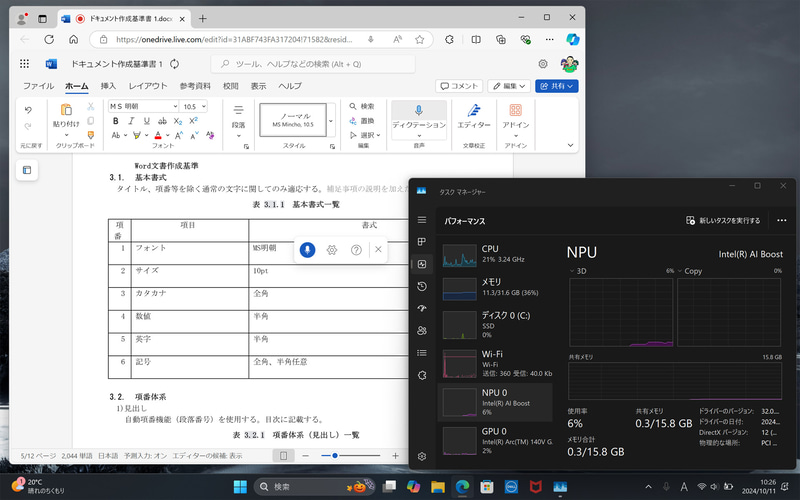The width and height of the screenshot is (800, 500).
Task: Open Task Manager Services page
Action: click(x=422, y=376)
